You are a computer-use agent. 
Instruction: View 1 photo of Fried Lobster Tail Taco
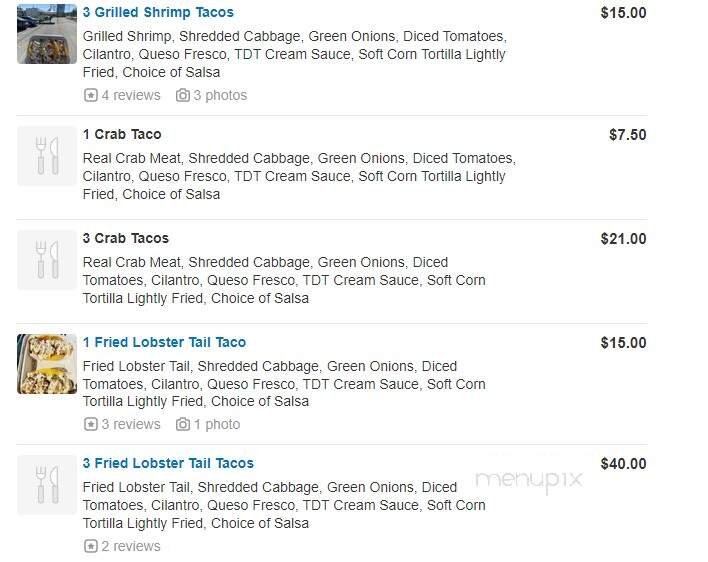[217, 425]
